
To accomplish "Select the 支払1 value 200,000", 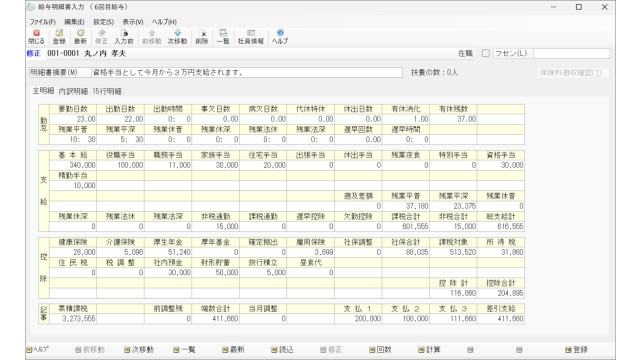I will tap(358, 319).
